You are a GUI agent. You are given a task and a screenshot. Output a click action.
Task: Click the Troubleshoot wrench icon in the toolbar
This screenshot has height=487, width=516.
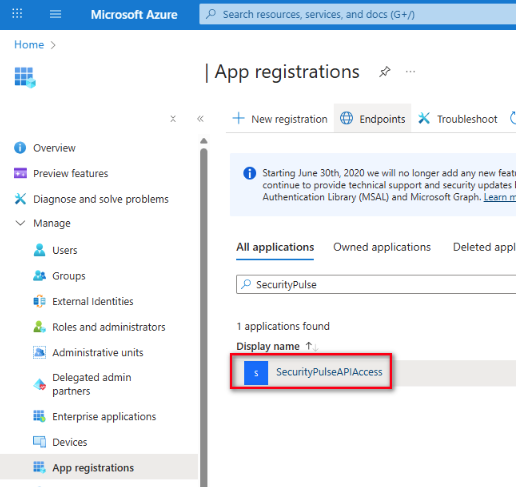[x=424, y=118]
